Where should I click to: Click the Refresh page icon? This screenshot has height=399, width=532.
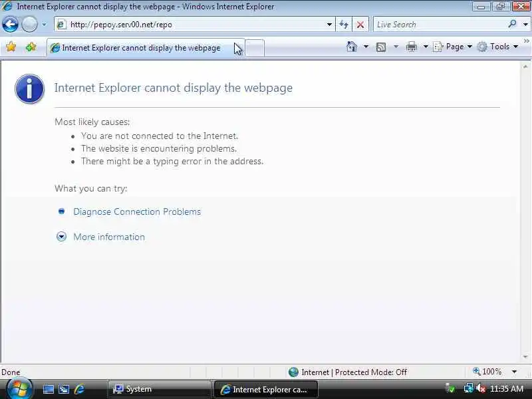tap(344, 25)
